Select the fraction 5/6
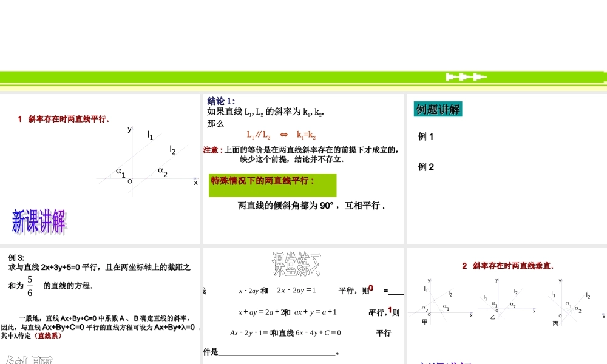This screenshot has width=607, height=364. coord(30,286)
